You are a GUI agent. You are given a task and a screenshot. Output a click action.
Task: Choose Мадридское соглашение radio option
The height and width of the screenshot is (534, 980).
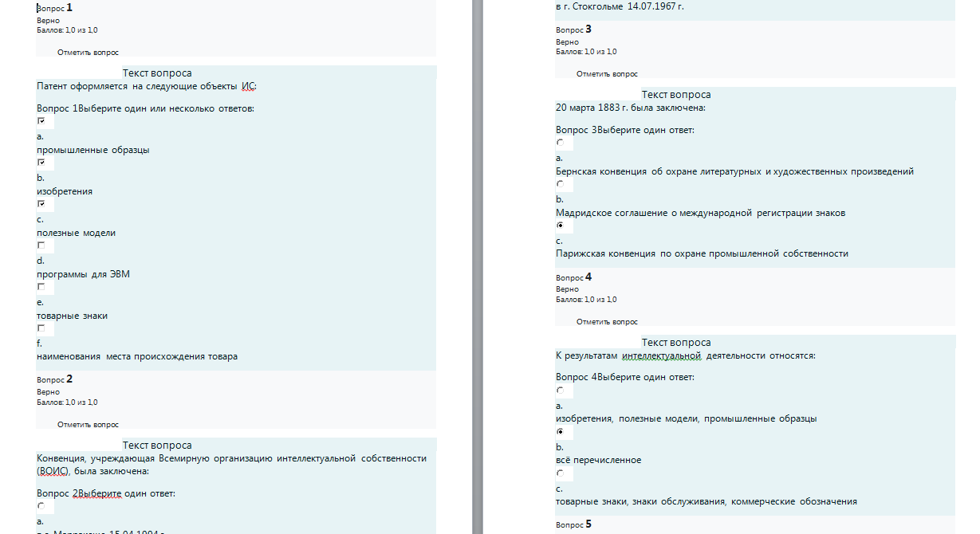pyautogui.click(x=560, y=184)
